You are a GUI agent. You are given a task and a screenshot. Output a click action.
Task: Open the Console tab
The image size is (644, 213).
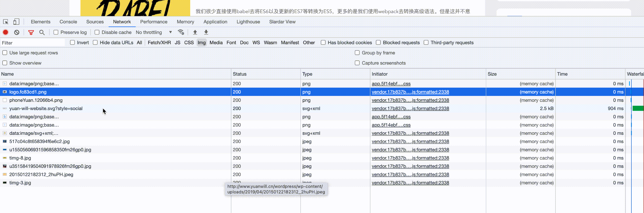point(68,22)
